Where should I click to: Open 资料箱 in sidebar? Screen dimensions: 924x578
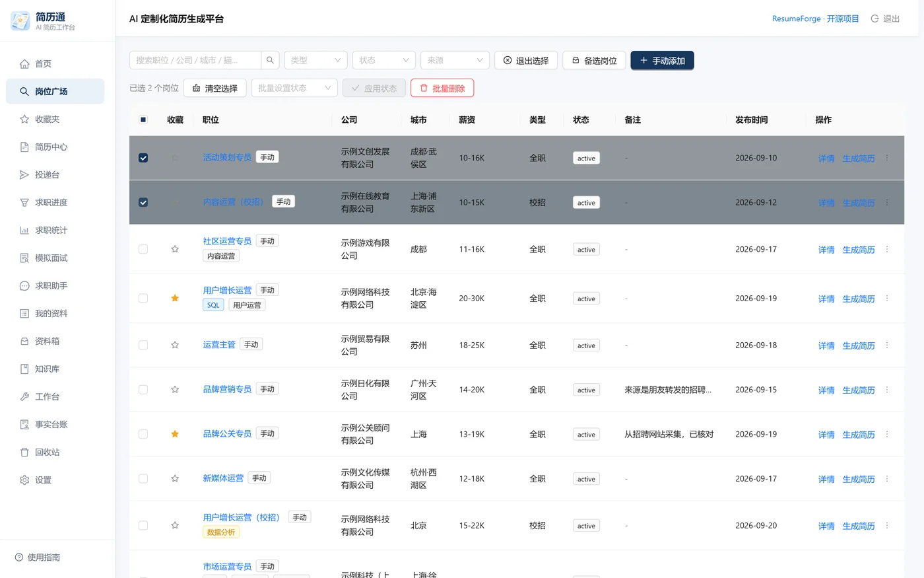click(55, 341)
